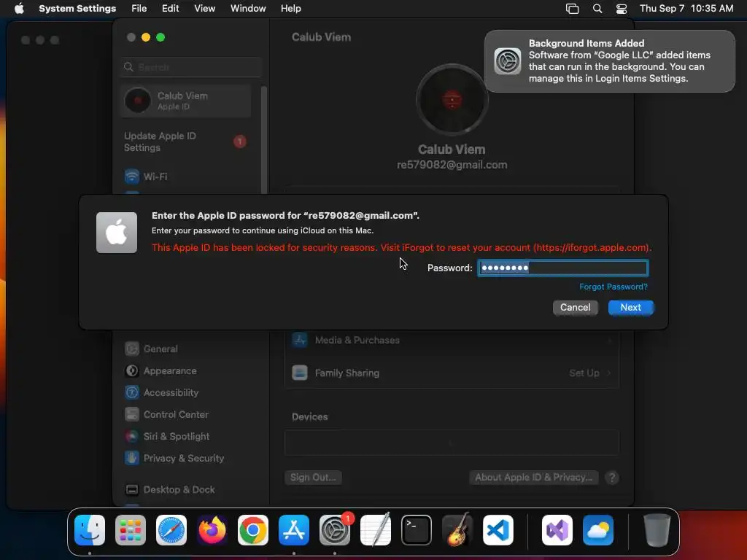Open the Window menu
Viewport: 747px width, 560px height.
[x=248, y=9]
